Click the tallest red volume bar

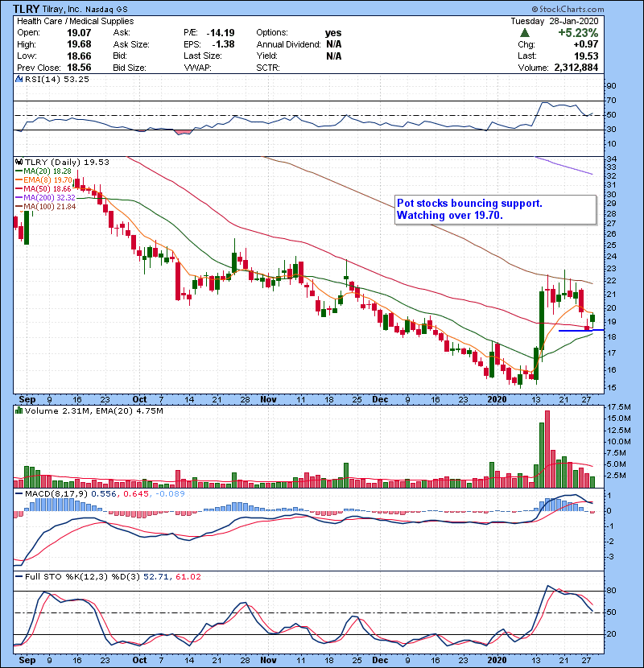(547, 449)
